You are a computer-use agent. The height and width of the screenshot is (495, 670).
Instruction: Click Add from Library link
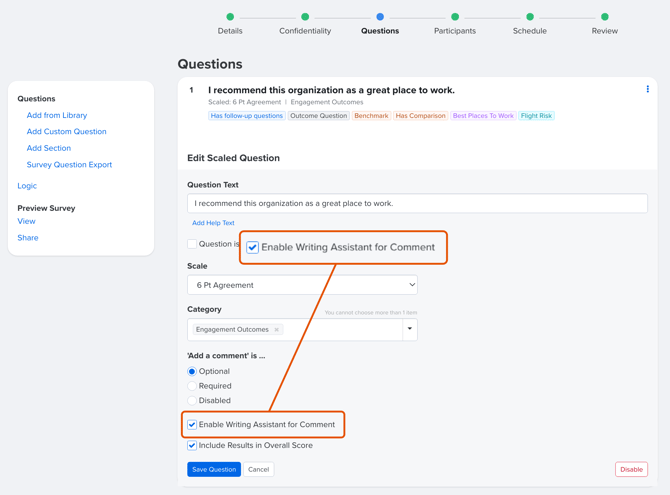[x=57, y=115]
